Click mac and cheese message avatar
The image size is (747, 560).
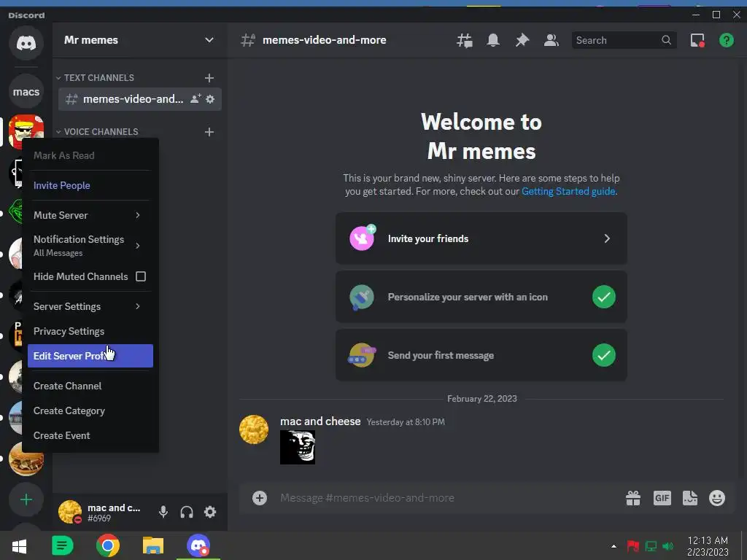click(253, 429)
